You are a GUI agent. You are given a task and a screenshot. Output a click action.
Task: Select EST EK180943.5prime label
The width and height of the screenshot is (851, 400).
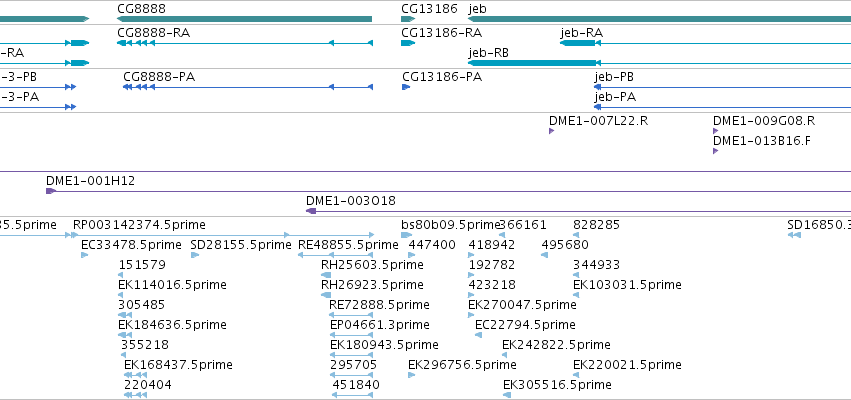(384, 345)
